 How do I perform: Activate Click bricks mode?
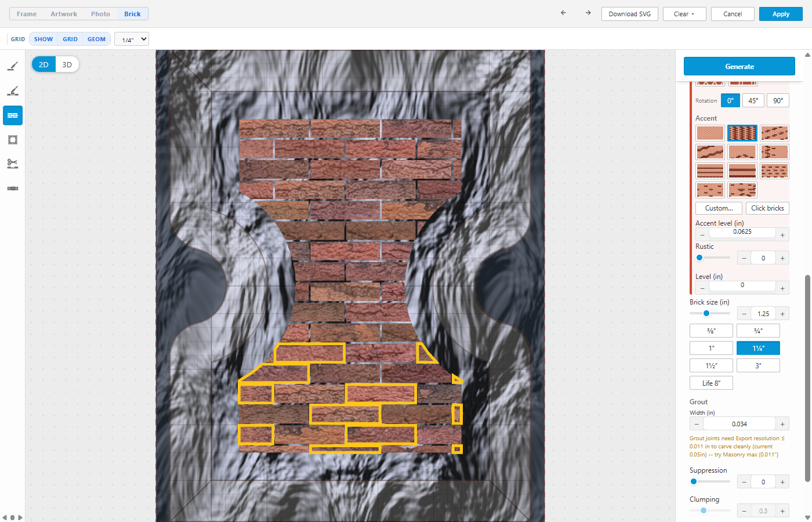pos(767,208)
